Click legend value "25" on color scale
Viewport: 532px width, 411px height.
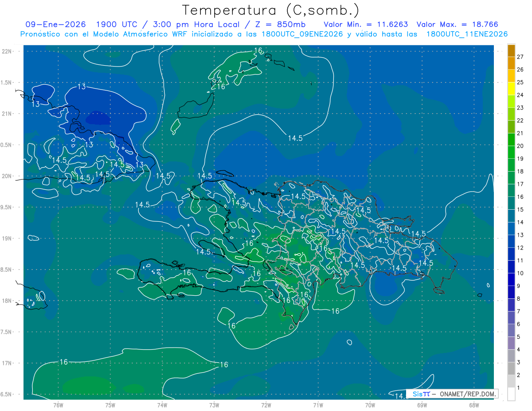pyautogui.click(x=520, y=82)
